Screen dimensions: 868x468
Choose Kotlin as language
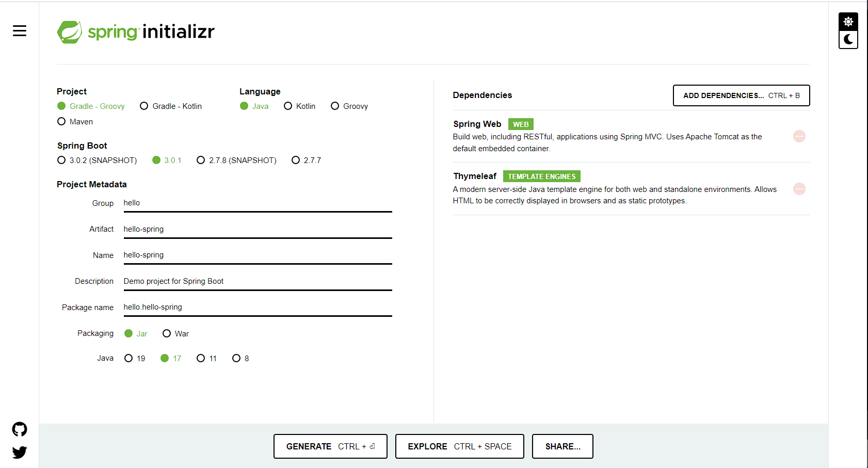(x=300, y=106)
